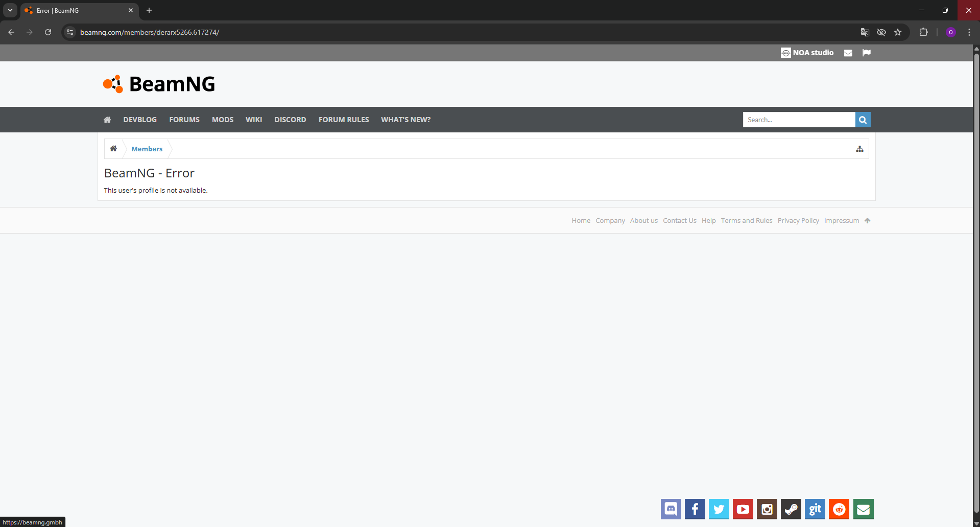Open the WIKI menu item
980x527 pixels.
point(254,120)
